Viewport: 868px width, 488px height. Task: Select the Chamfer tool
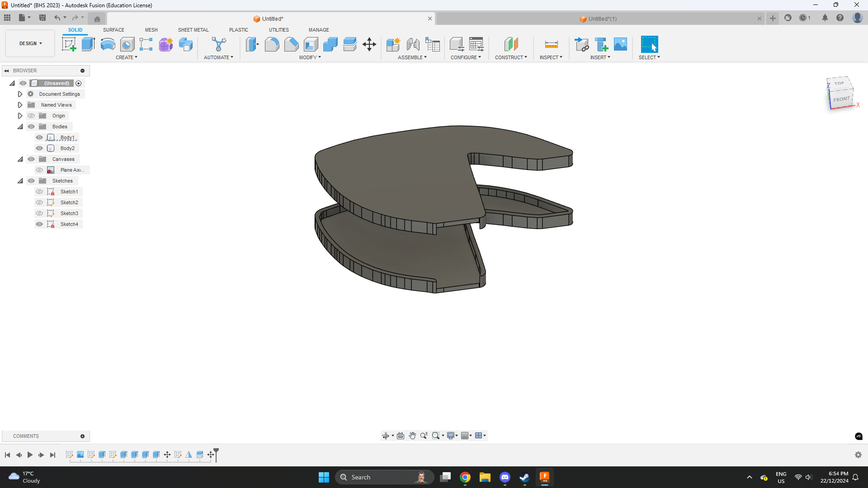coord(291,44)
